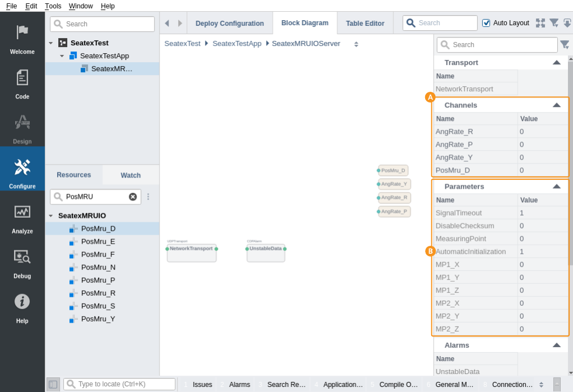The image size is (573, 392).
Task: Collapse the Parameters section
Action: pyautogui.click(x=556, y=186)
